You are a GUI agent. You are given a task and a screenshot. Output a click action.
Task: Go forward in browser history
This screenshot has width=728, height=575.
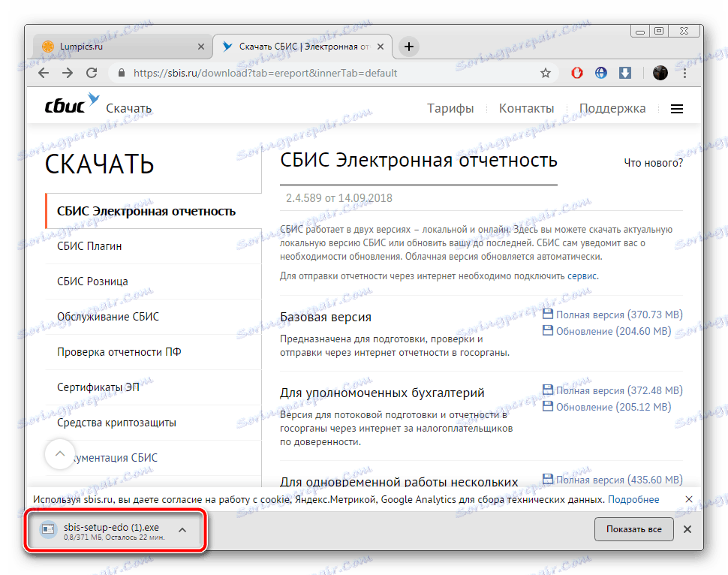pos(68,73)
